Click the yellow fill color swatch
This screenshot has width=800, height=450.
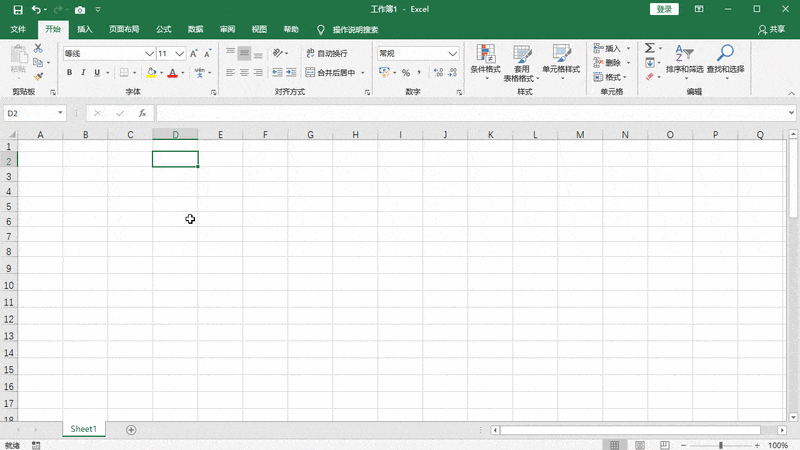[x=151, y=73]
